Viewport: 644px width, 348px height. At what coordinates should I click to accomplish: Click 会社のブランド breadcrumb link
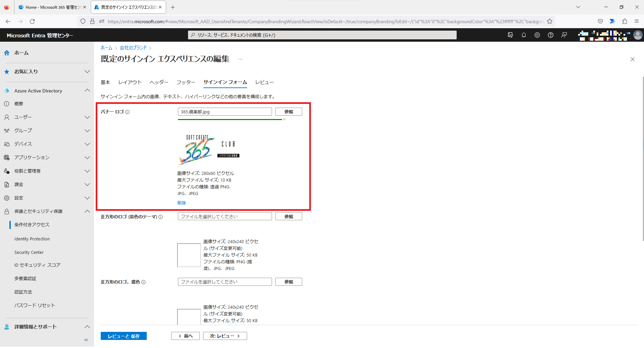point(133,48)
